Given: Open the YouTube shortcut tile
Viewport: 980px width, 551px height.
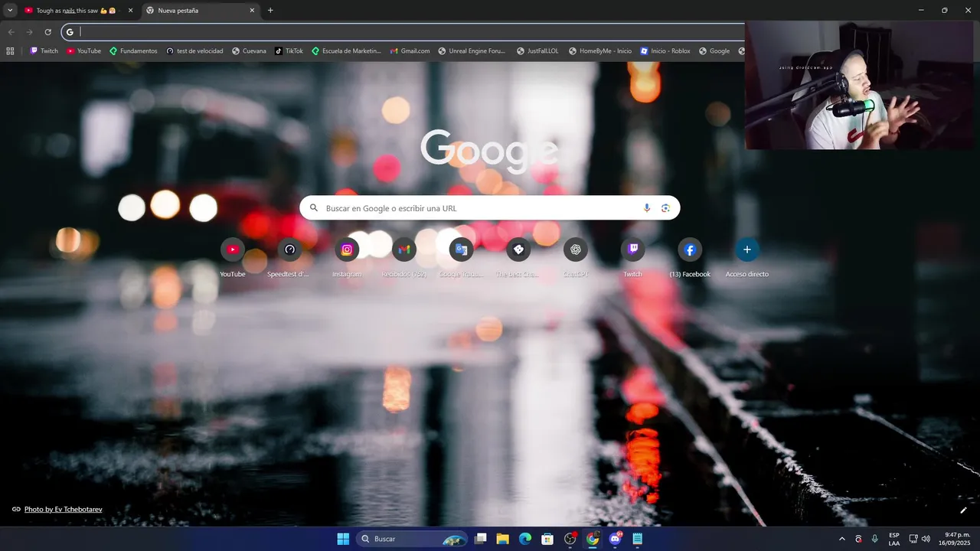Looking at the screenshot, I should (x=233, y=258).
